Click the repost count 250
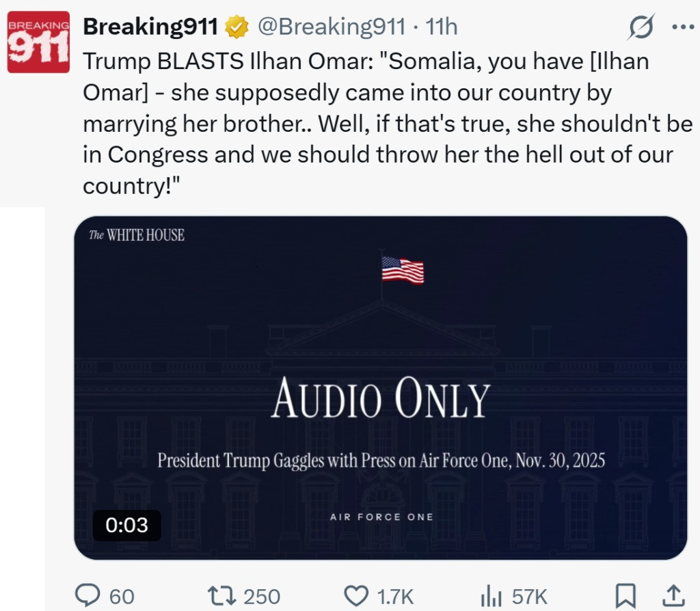Image resolution: width=700 pixels, height=611 pixels. [x=262, y=596]
